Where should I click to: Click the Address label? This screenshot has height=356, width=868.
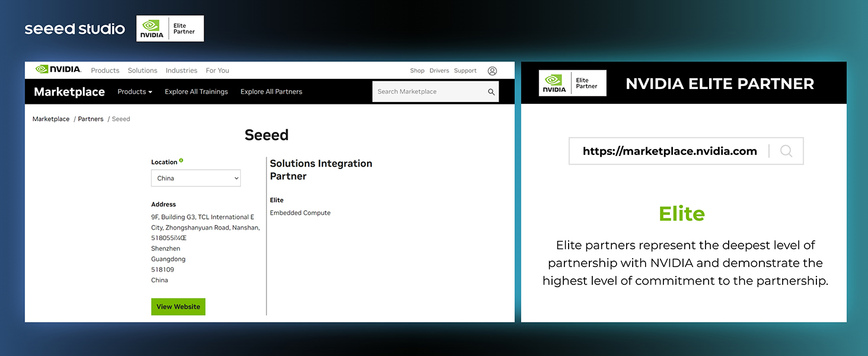click(x=163, y=204)
